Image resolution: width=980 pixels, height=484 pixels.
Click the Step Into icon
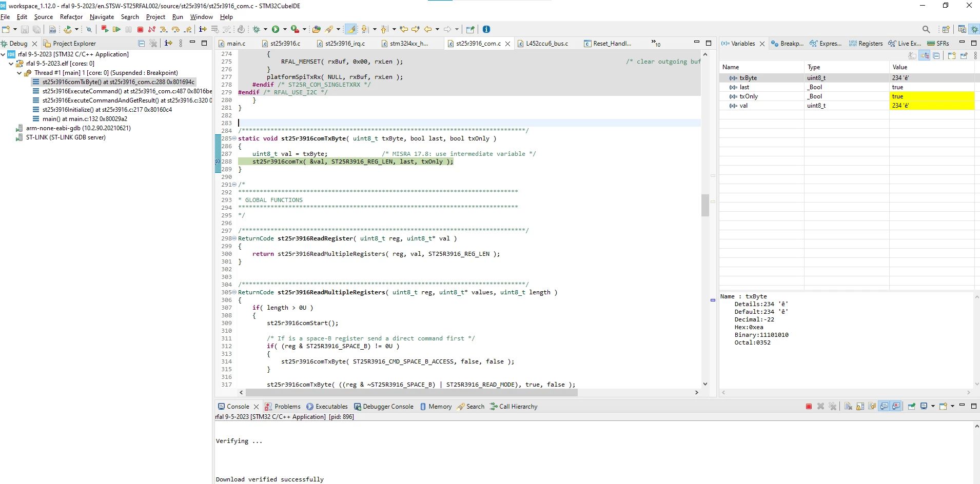tap(164, 29)
